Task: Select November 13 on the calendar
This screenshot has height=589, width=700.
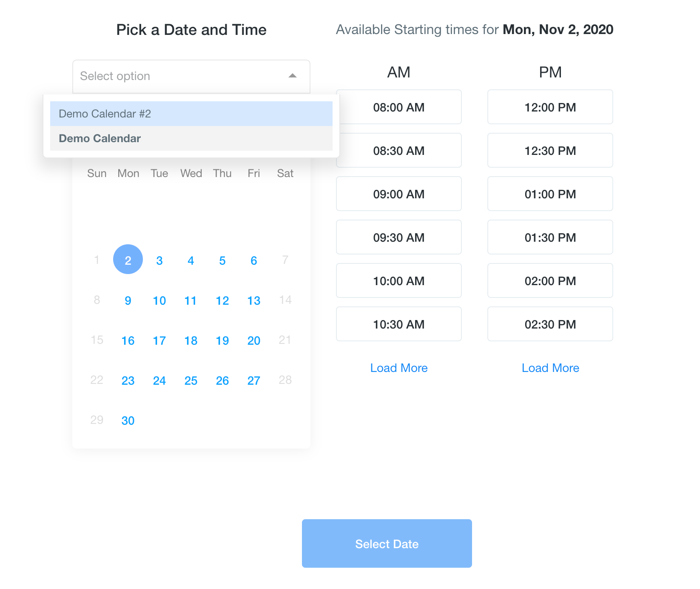Action: [x=254, y=300]
